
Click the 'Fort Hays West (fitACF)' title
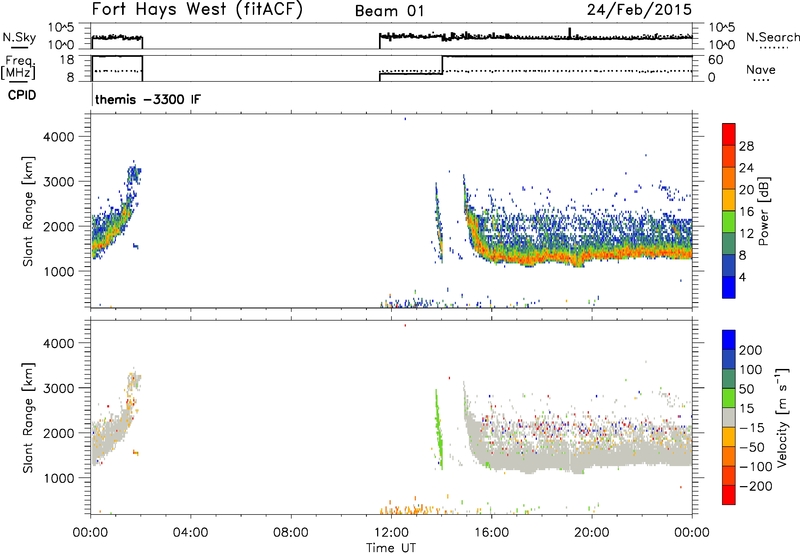(197, 9)
